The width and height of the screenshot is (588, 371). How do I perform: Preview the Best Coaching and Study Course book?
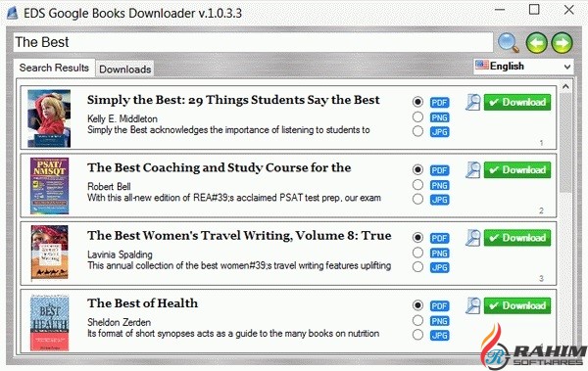pyautogui.click(x=473, y=169)
